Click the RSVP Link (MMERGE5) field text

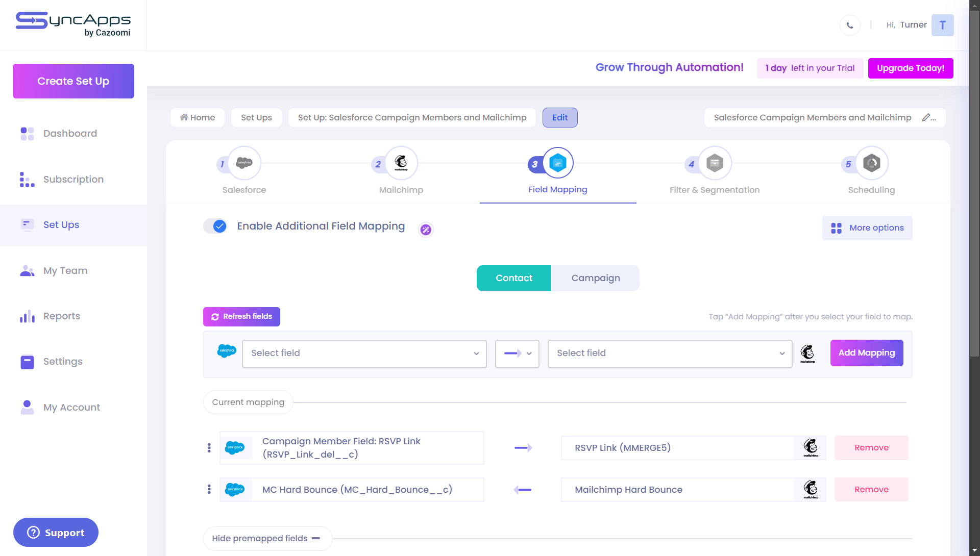(x=623, y=448)
